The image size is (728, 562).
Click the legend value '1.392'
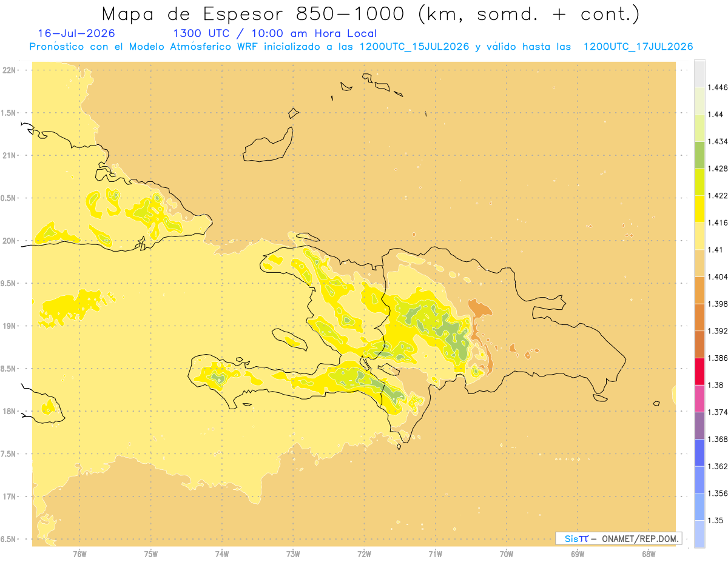(x=717, y=331)
